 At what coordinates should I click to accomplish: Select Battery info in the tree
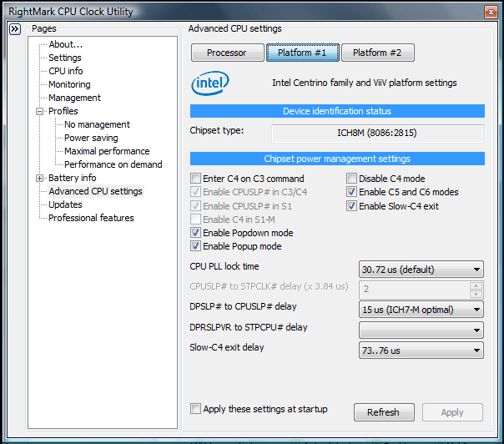click(x=73, y=178)
